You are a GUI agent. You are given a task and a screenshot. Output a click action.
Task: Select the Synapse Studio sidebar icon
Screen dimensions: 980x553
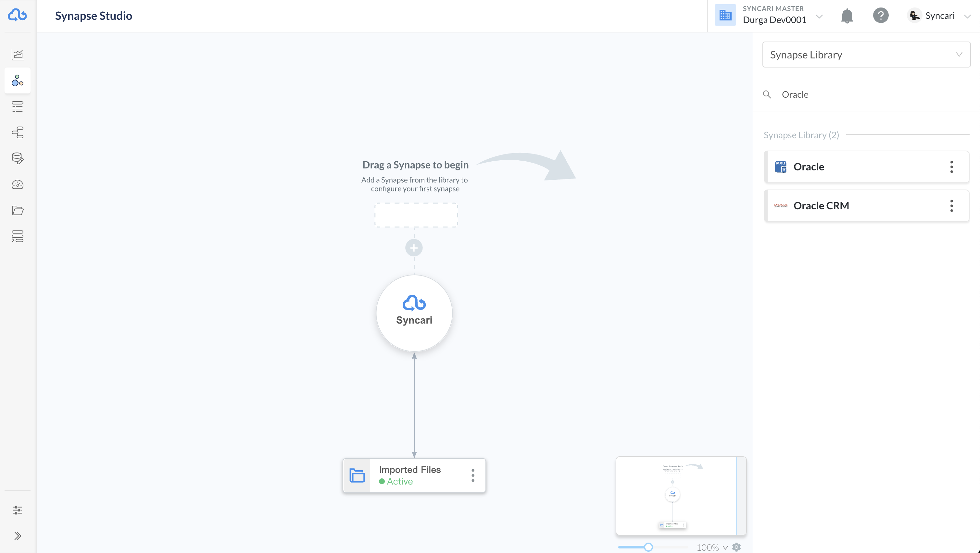(x=18, y=80)
